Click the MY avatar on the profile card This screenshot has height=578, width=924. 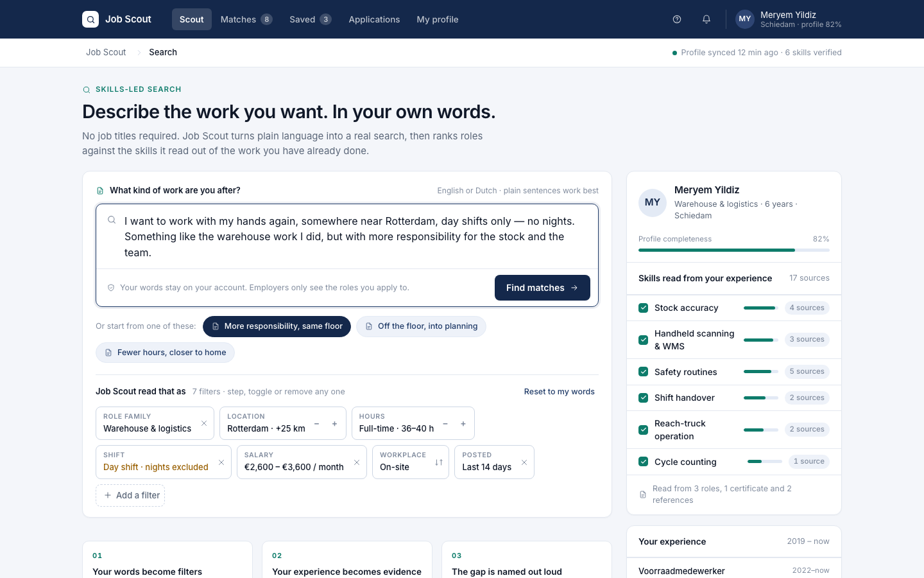click(653, 202)
